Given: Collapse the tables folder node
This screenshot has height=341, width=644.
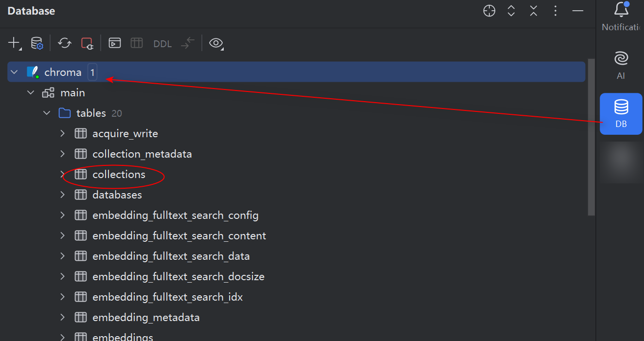Looking at the screenshot, I should click(47, 113).
